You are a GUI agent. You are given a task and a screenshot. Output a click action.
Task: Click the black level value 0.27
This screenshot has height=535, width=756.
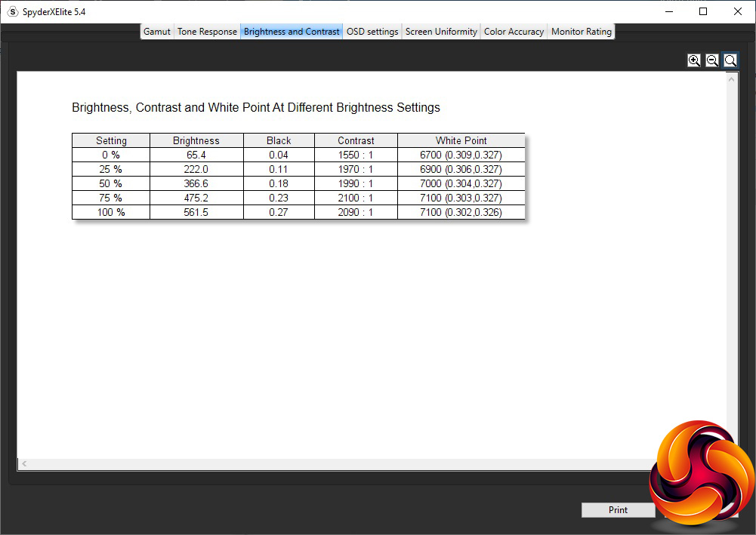click(279, 212)
